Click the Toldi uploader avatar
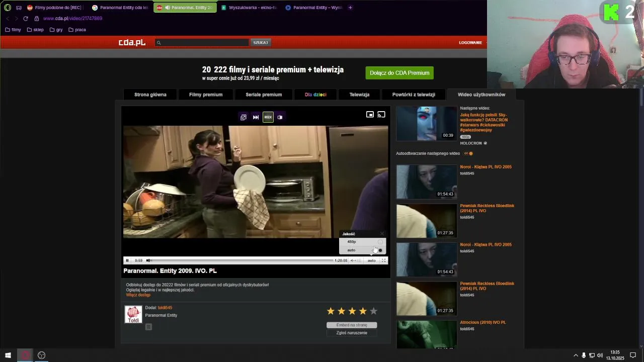 click(x=133, y=314)
